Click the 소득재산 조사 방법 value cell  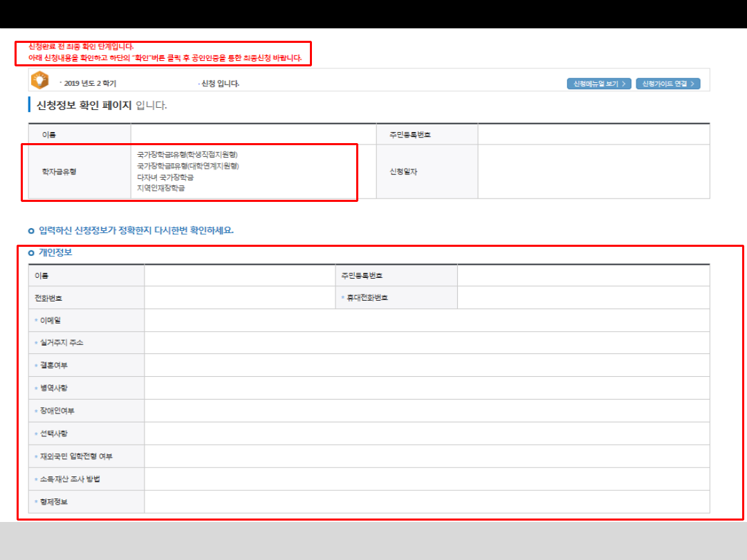pyautogui.click(x=427, y=479)
